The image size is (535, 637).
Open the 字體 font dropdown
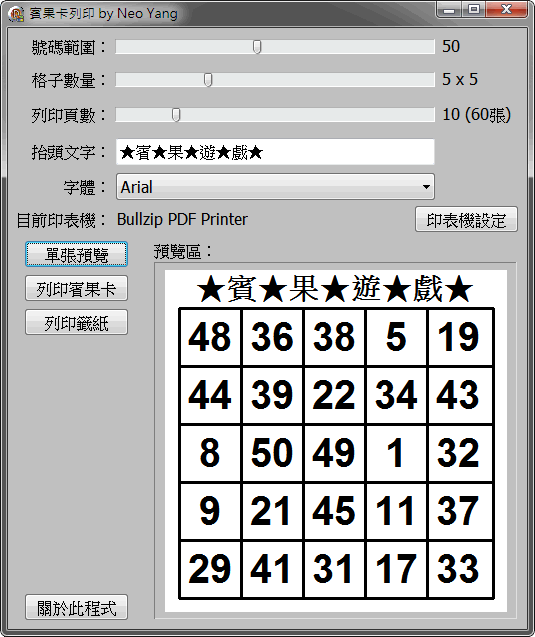pos(275,186)
